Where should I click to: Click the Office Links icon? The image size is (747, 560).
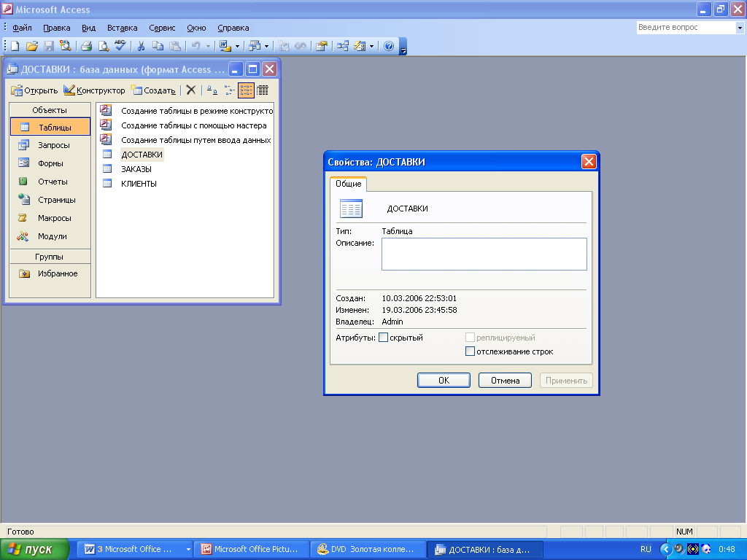[225, 46]
